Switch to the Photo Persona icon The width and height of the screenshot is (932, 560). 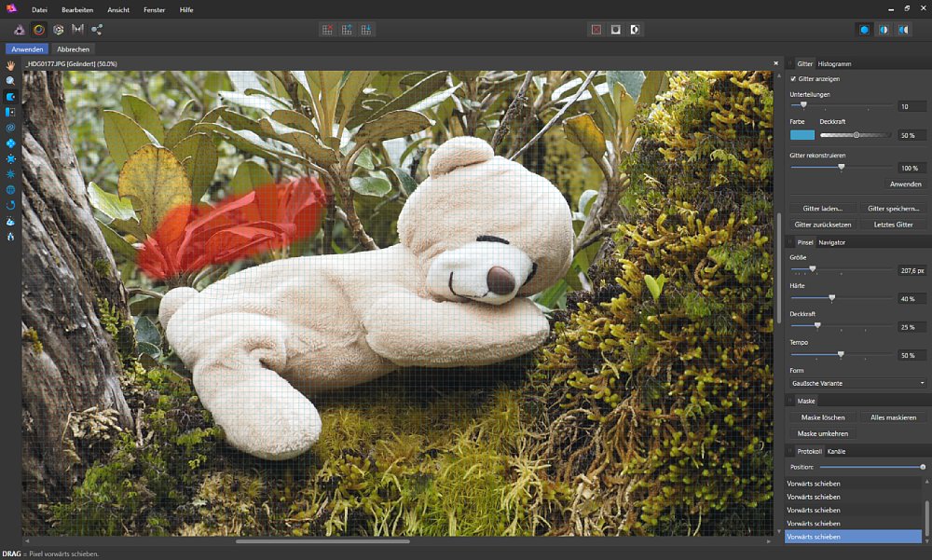click(20, 30)
